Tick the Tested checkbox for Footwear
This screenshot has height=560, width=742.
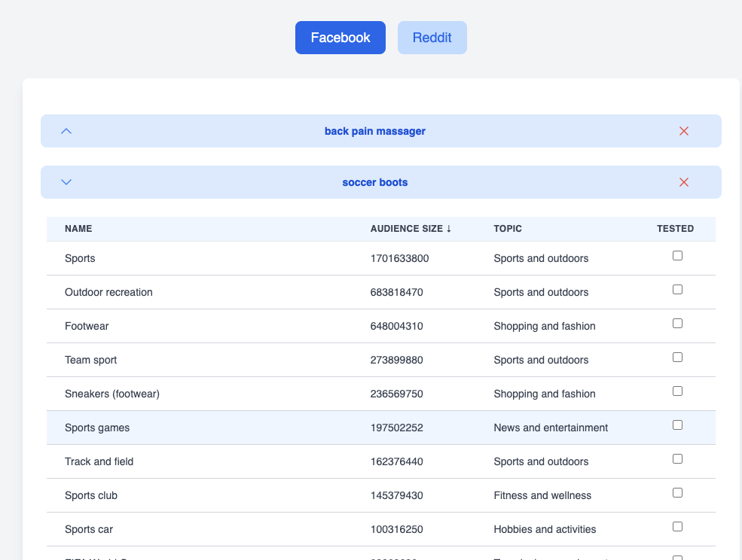pos(677,324)
